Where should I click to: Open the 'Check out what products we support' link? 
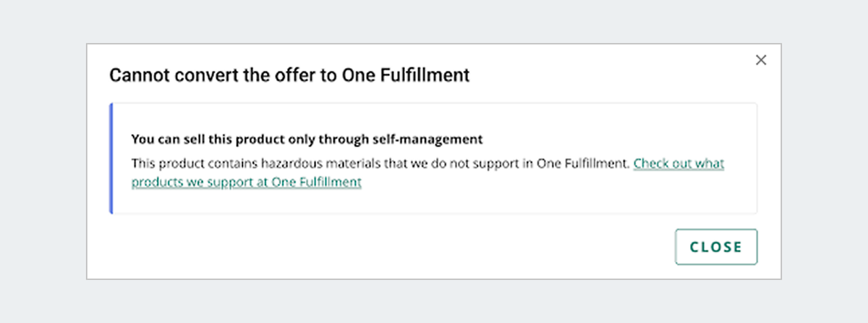pos(678,164)
